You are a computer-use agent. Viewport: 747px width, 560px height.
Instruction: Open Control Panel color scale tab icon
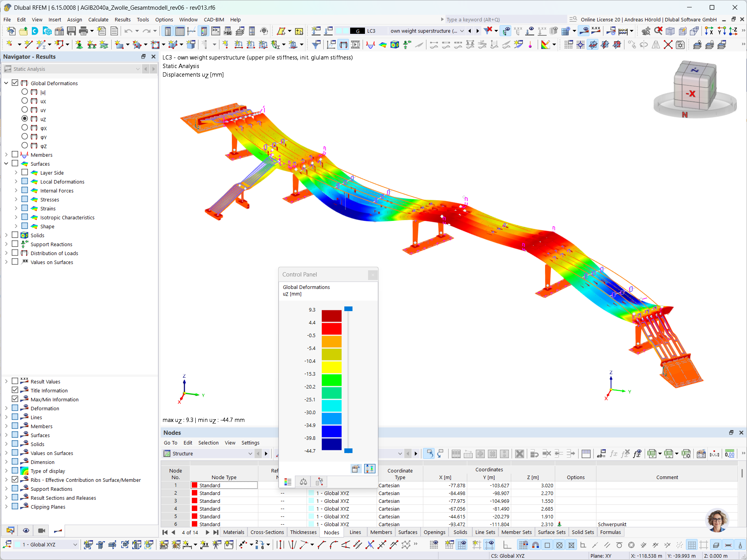(x=288, y=482)
